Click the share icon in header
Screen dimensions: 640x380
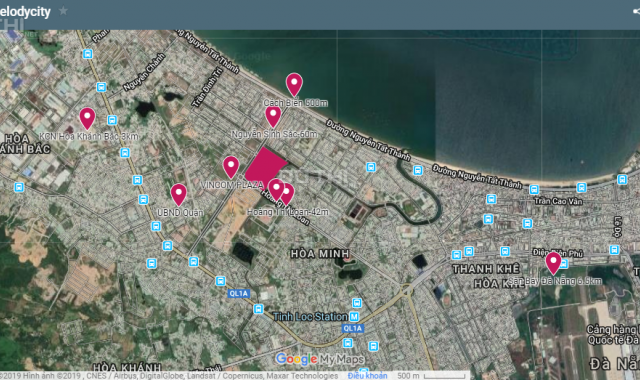(x=636, y=11)
